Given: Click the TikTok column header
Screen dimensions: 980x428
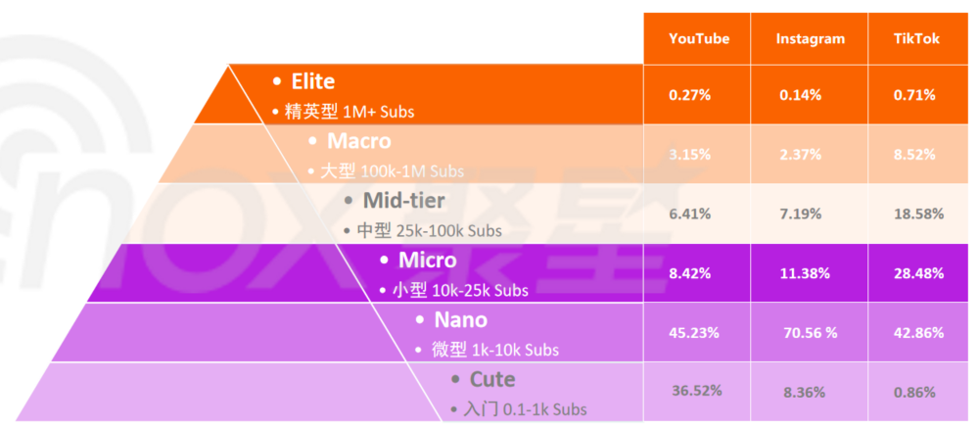Looking at the screenshot, I should point(916,39).
